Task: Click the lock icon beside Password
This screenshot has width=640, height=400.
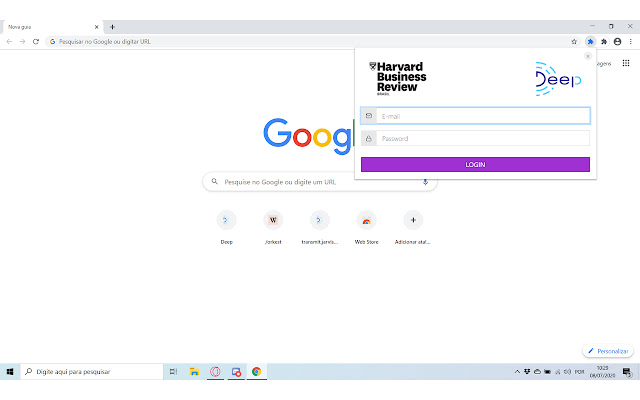Action: [369, 138]
